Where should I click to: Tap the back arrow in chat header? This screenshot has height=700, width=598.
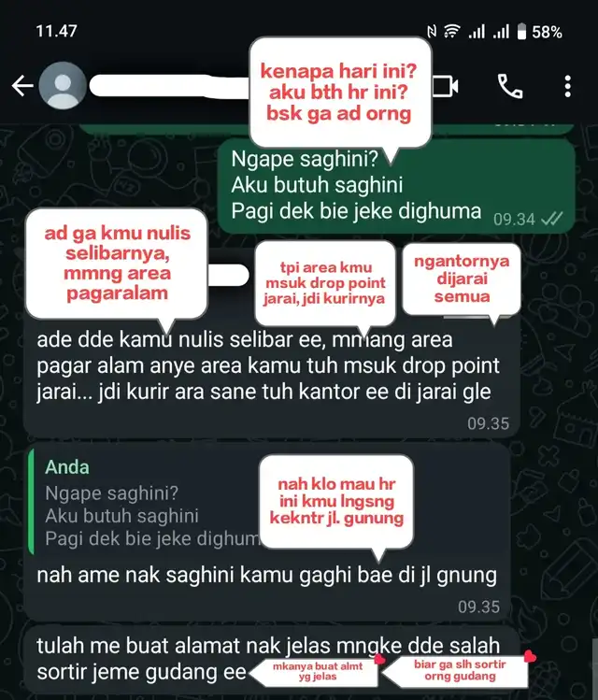click(22, 86)
